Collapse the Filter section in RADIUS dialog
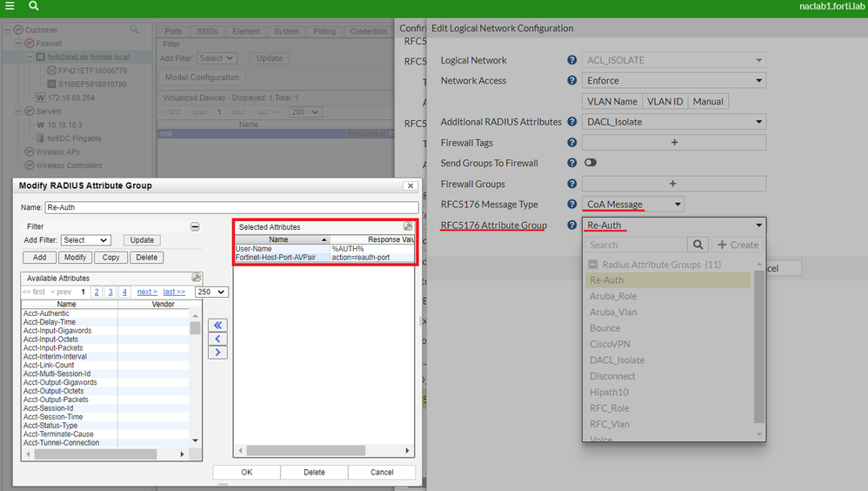This screenshot has height=491, width=868. [195, 226]
